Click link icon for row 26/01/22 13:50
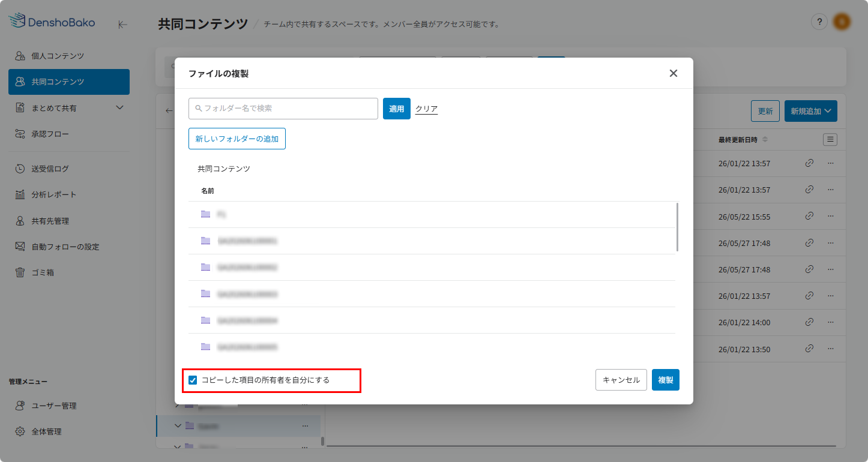The image size is (868, 462). point(809,348)
